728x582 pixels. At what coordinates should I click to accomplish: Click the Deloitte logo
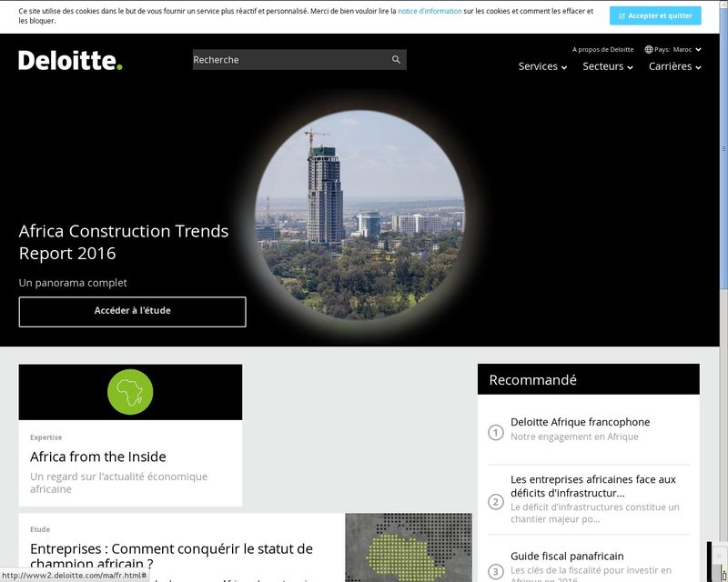pyautogui.click(x=70, y=60)
